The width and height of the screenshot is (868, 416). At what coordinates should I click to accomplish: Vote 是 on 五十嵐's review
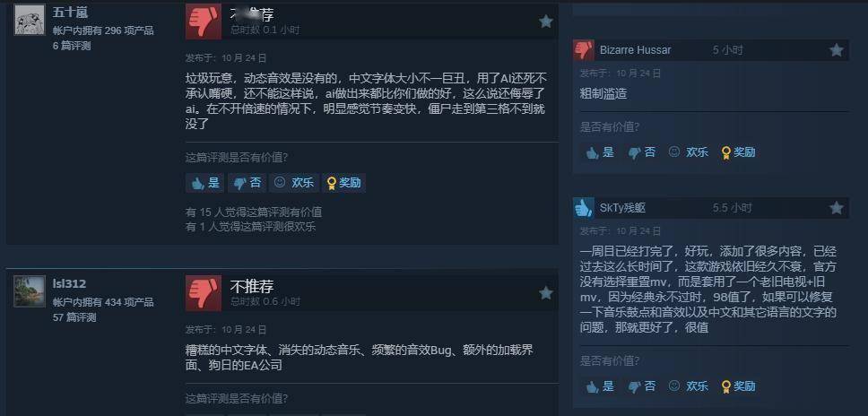click(205, 183)
